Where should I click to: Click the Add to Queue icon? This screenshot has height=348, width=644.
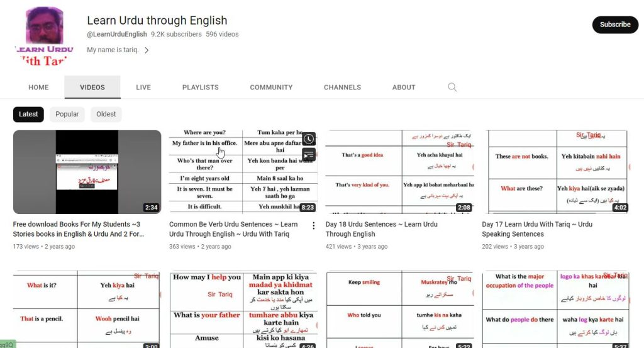pos(308,155)
